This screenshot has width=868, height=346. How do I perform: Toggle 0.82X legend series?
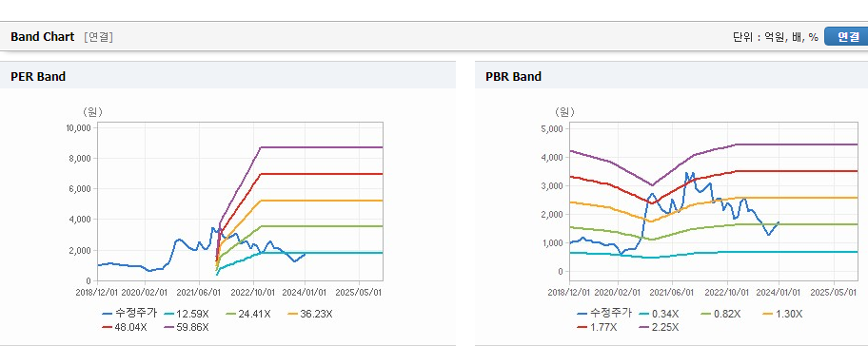pyautogui.click(x=720, y=314)
